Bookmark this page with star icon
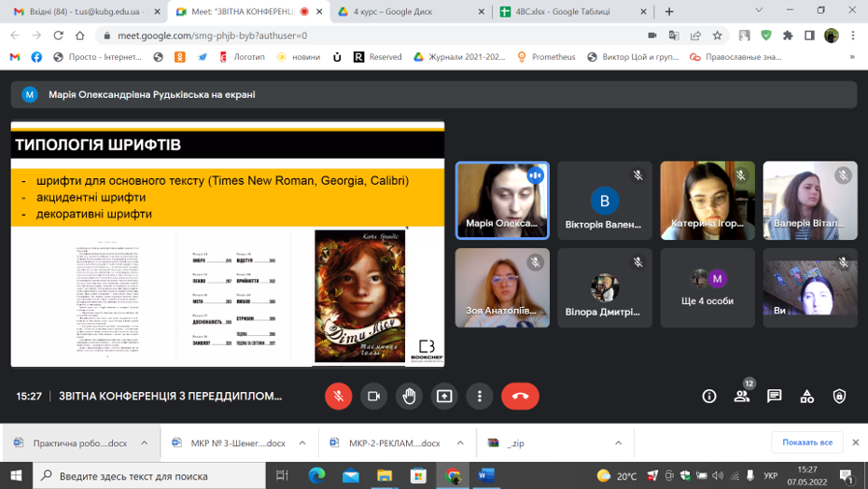868x489 pixels. (718, 35)
